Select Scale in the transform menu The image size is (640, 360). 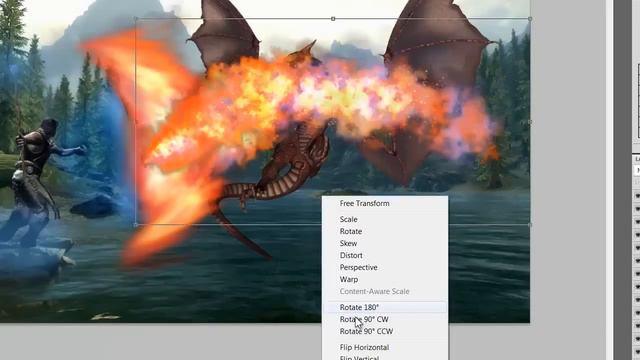[x=349, y=219]
